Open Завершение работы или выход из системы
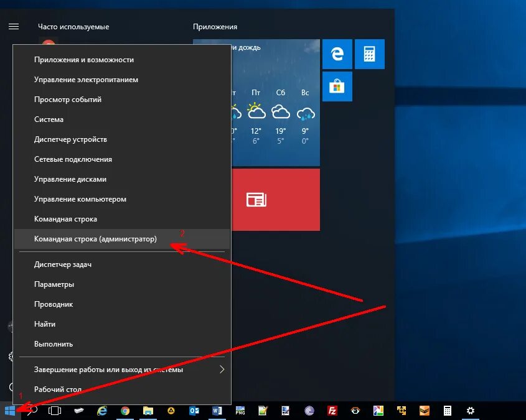The image size is (526, 420). tap(122, 370)
